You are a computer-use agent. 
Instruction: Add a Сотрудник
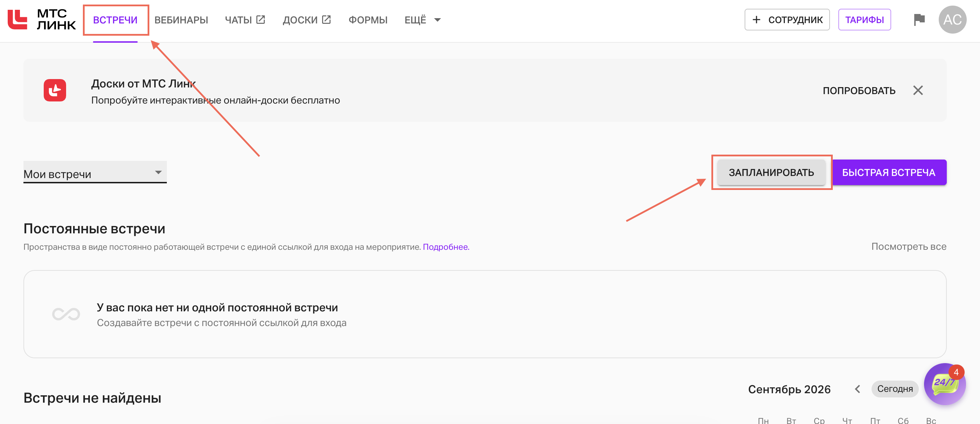pos(787,19)
